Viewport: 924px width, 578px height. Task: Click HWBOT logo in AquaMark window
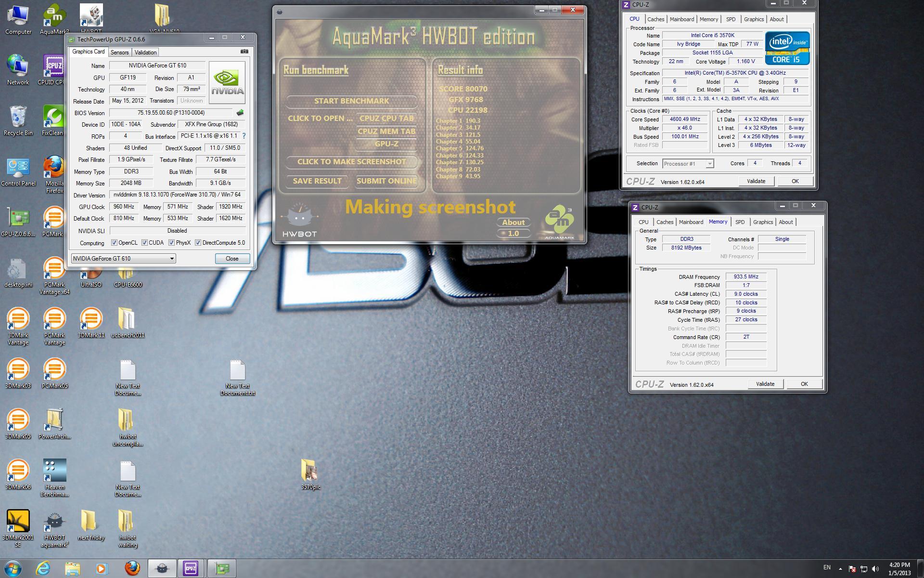pos(299,220)
